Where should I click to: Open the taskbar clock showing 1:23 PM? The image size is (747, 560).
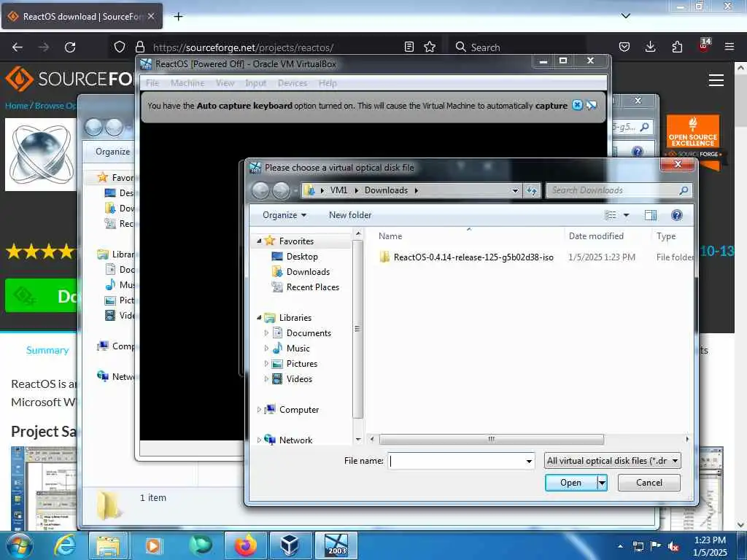[x=710, y=546]
